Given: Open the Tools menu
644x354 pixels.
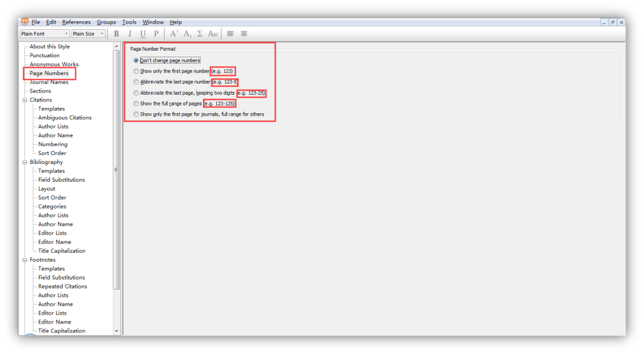Looking at the screenshot, I should tap(129, 22).
